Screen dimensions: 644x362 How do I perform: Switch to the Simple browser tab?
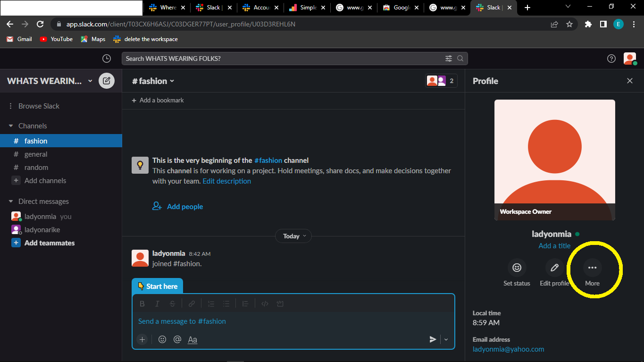click(308, 8)
